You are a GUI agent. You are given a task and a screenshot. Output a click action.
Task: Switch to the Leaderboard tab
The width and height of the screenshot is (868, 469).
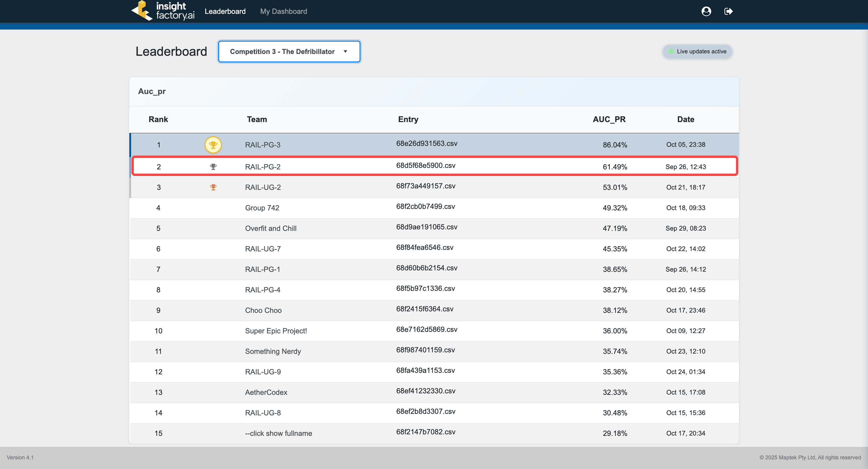pyautogui.click(x=225, y=11)
